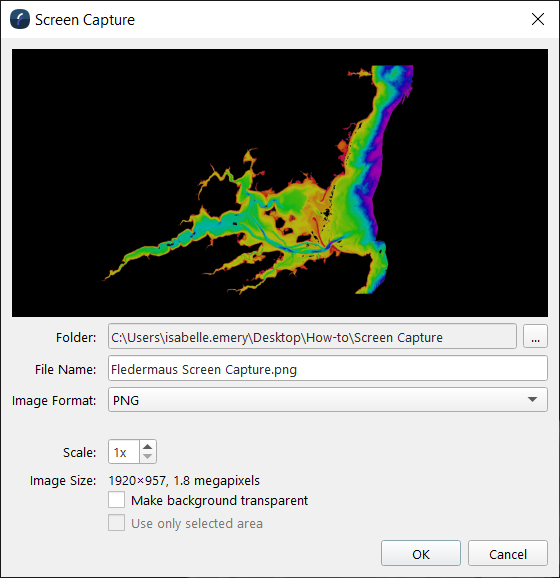
Task: Enable Make background transparent checkbox
Action: (x=116, y=500)
